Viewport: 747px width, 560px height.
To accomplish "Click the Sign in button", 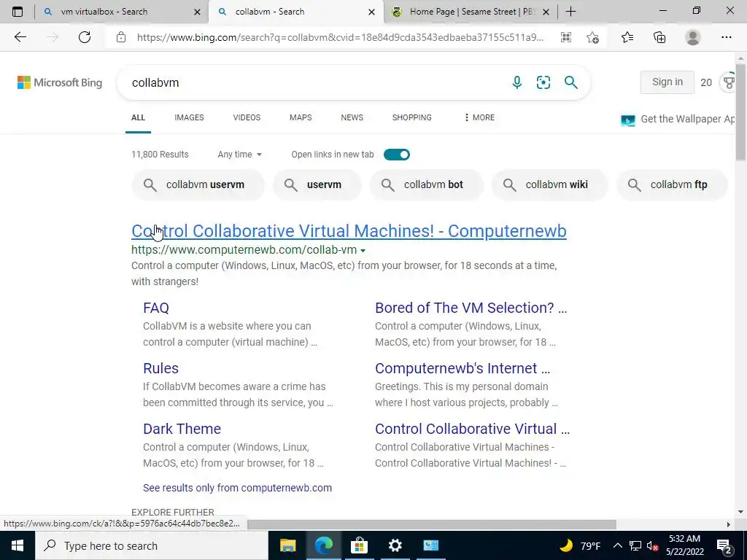I will pyautogui.click(x=667, y=82).
